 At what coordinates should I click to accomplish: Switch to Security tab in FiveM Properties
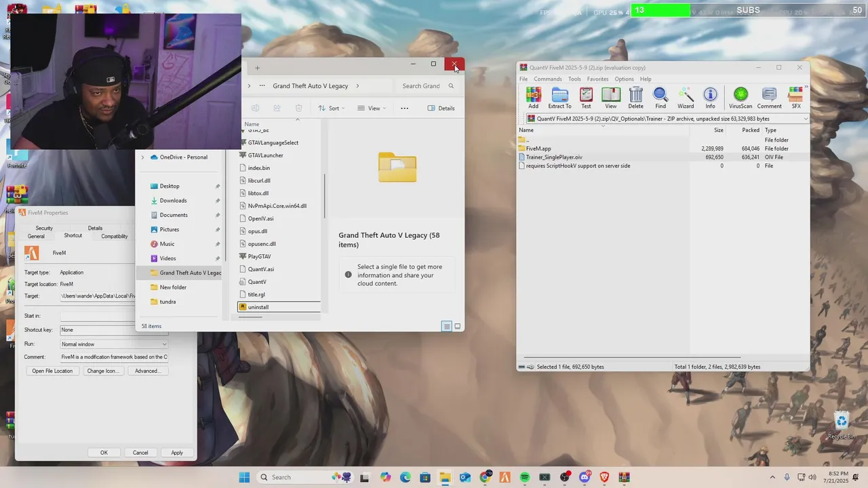[x=44, y=228]
